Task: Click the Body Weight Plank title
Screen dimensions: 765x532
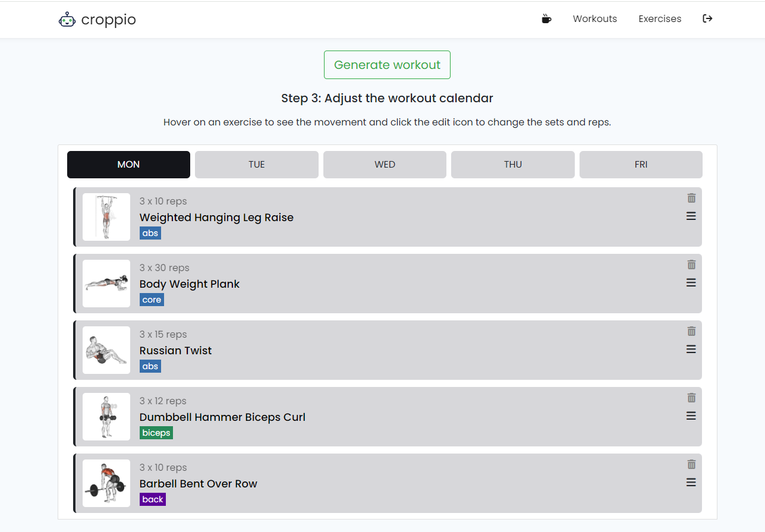Action: click(190, 284)
